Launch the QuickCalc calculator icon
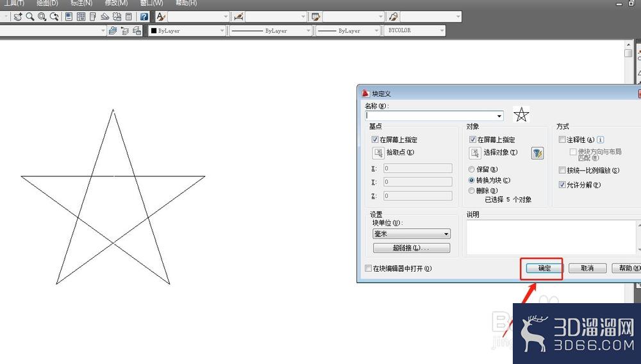 coord(129,17)
